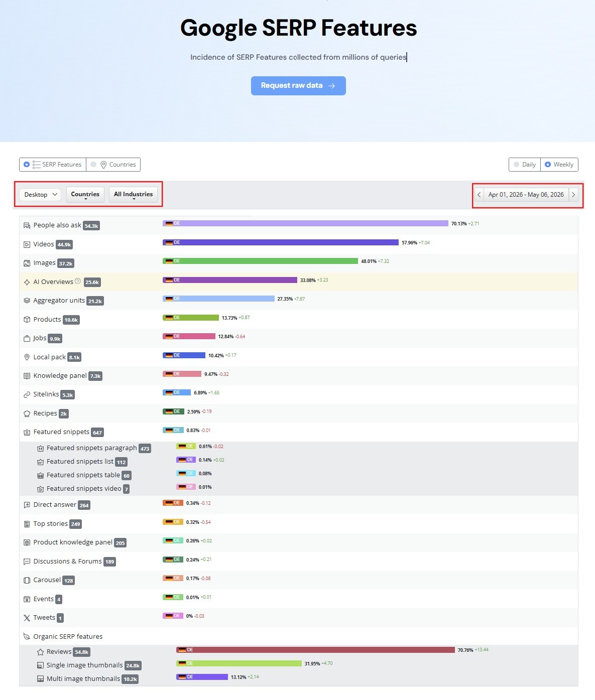Click the People also ask row icon
This screenshot has width=595, height=700.
click(27, 226)
